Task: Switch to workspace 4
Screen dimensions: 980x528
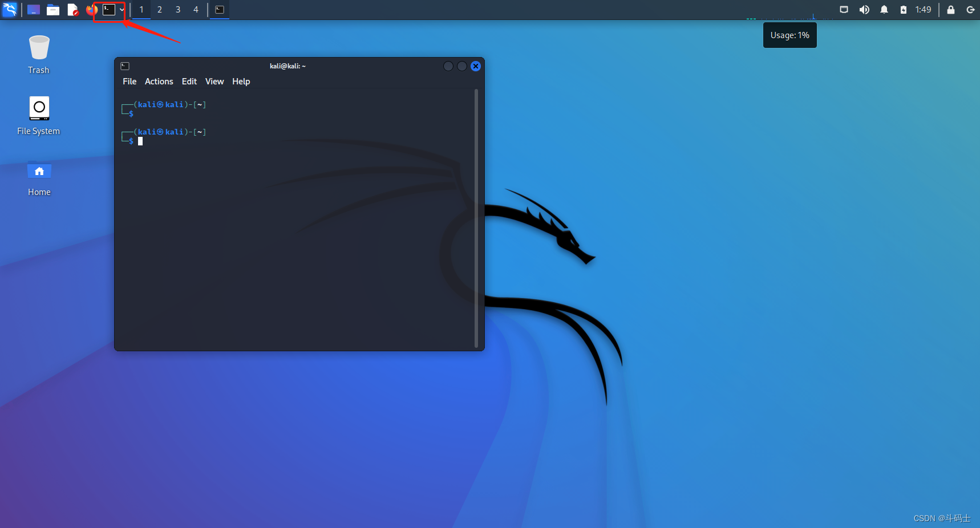Action: pos(196,10)
